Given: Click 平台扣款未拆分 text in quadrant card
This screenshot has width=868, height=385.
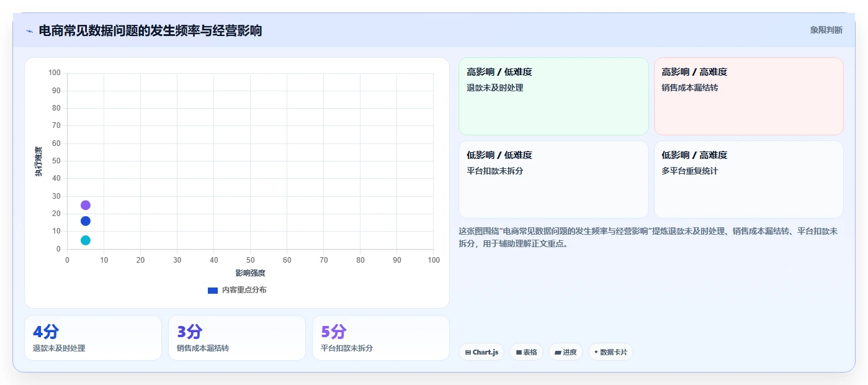Looking at the screenshot, I should click(x=495, y=171).
